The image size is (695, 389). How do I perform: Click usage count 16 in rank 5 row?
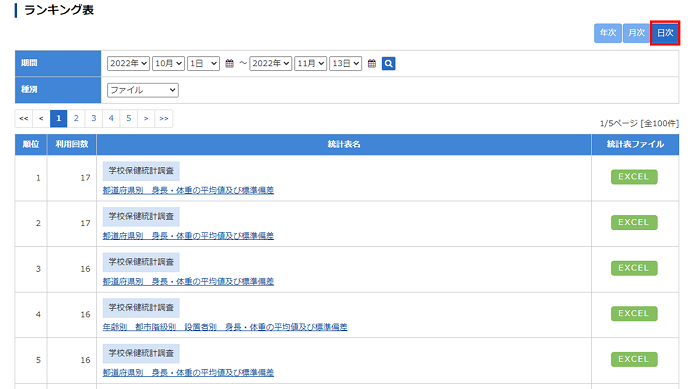(x=85, y=360)
